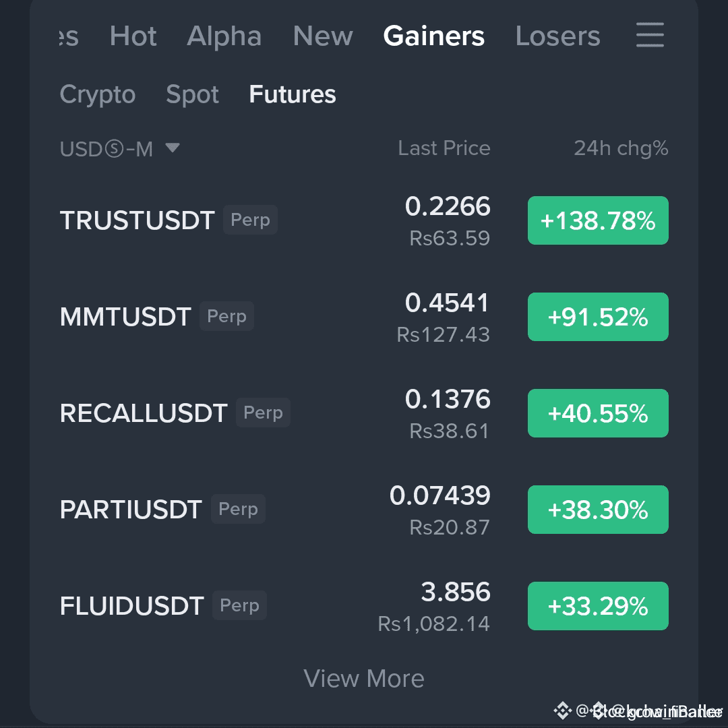Select the New listings tab
Image resolution: width=728 pixels, height=728 pixels.
point(323,37)
